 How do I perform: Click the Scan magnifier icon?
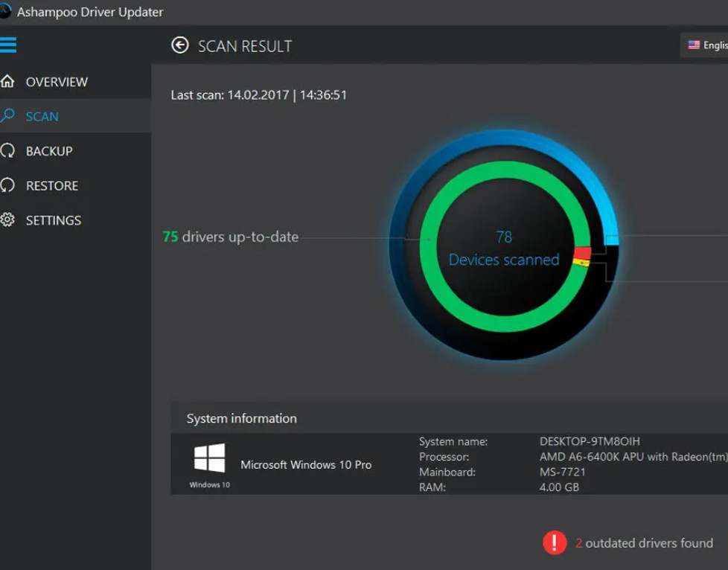pos(7,115)
